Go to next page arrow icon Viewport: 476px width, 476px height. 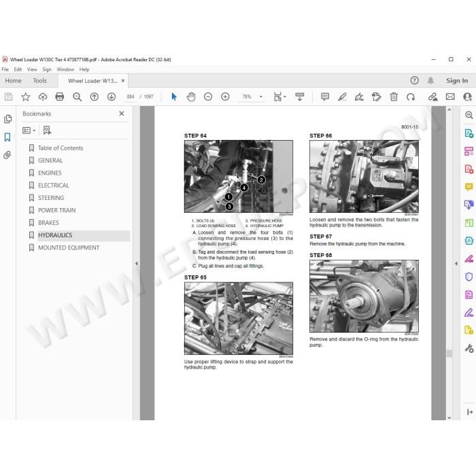[112, 97]
